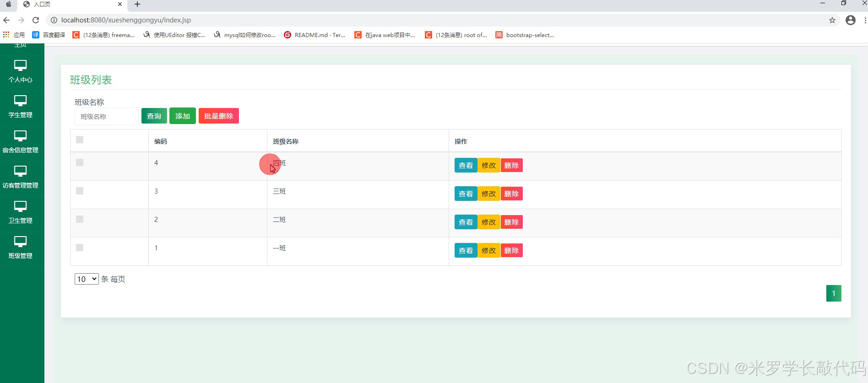Open README.md bookmark
Image resolution: width=868 pixels, height=383 pixels.
[315, 35]
